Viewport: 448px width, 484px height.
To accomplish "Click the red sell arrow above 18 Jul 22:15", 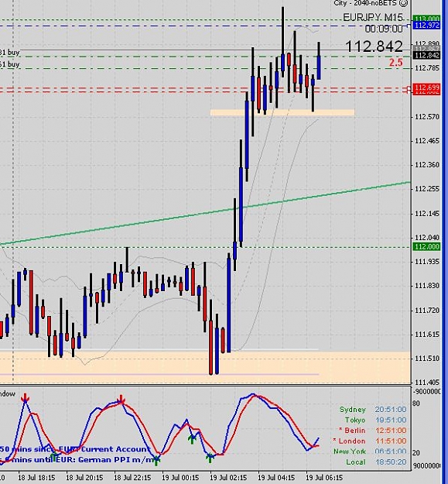I will (121, 400).
